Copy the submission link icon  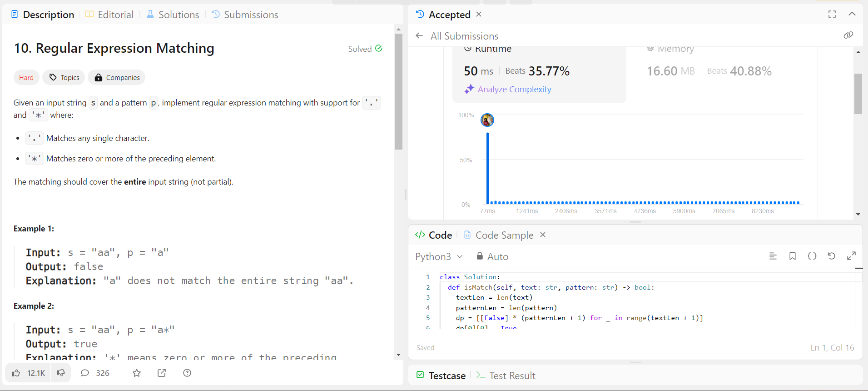click(848, 35)
